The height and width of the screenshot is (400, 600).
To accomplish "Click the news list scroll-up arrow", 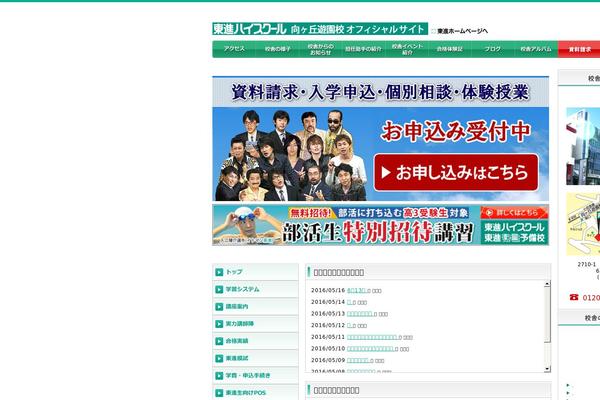I will click(x=547, y=284).
